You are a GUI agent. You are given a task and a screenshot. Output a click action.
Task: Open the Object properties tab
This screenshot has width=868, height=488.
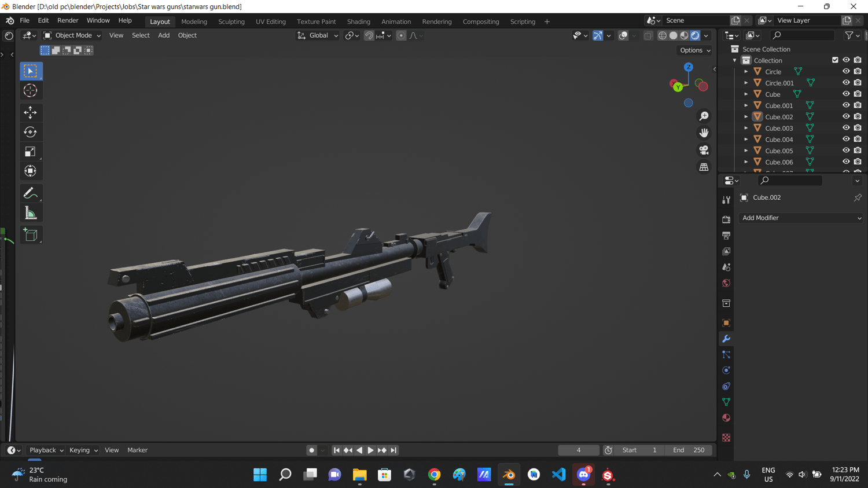pyautogui.click(x=726, y=322)
